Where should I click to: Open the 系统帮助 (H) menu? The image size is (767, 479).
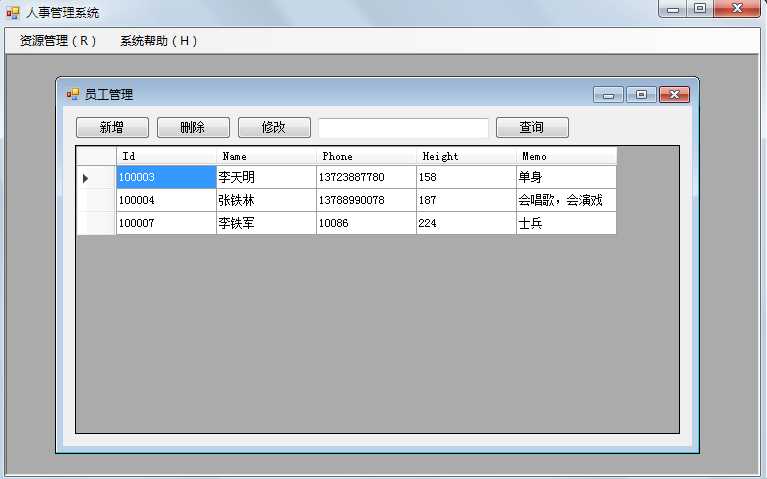pyautogui.click(x=159, y=41)
